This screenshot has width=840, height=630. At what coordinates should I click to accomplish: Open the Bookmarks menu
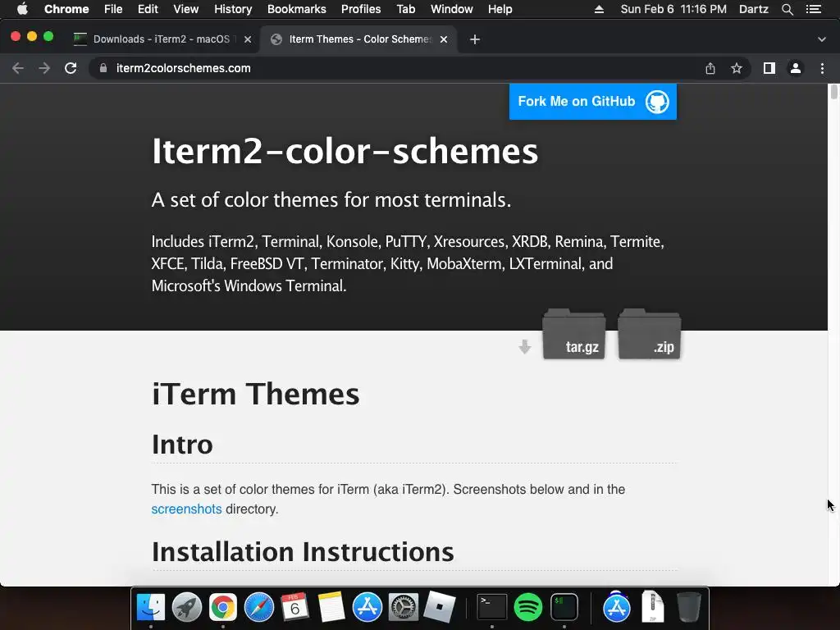(x=297, y=9)
